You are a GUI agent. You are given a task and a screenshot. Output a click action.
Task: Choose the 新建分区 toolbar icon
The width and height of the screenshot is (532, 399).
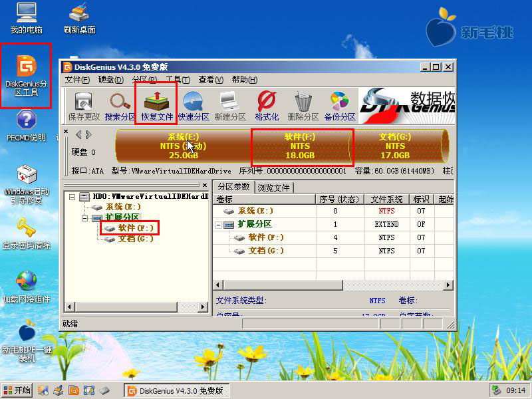(x=229, y=106)
